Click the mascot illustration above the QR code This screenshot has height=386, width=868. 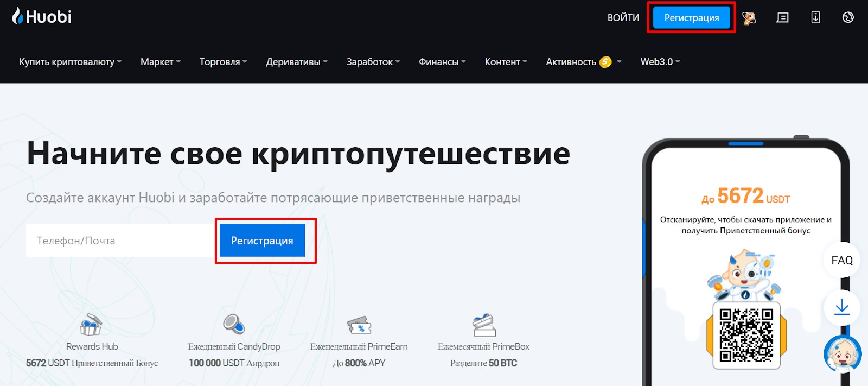tap(745, 275)
